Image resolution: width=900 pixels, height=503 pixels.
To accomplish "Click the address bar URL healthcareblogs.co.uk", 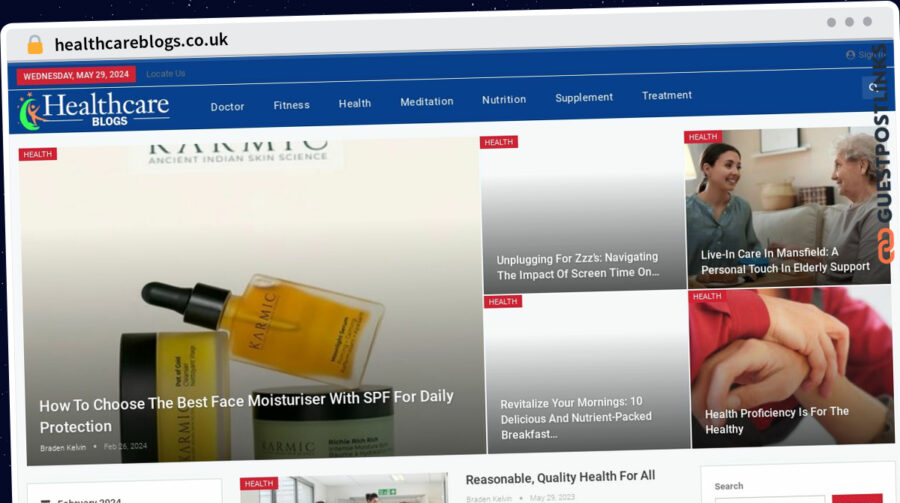I will click(141, 42).
